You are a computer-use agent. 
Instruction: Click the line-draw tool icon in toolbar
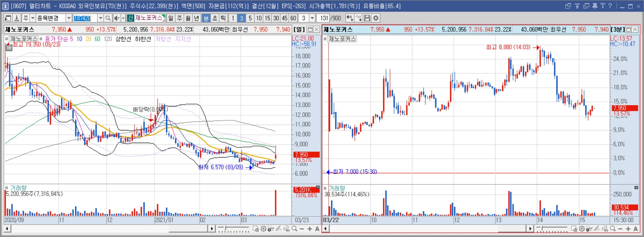[x=359, y=18]
